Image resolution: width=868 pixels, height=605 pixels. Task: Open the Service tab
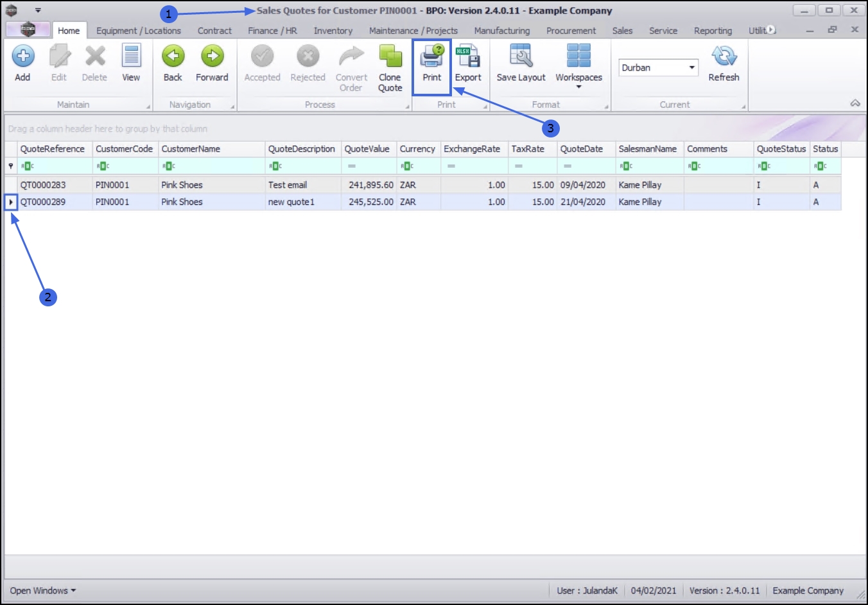click(663, 30)
